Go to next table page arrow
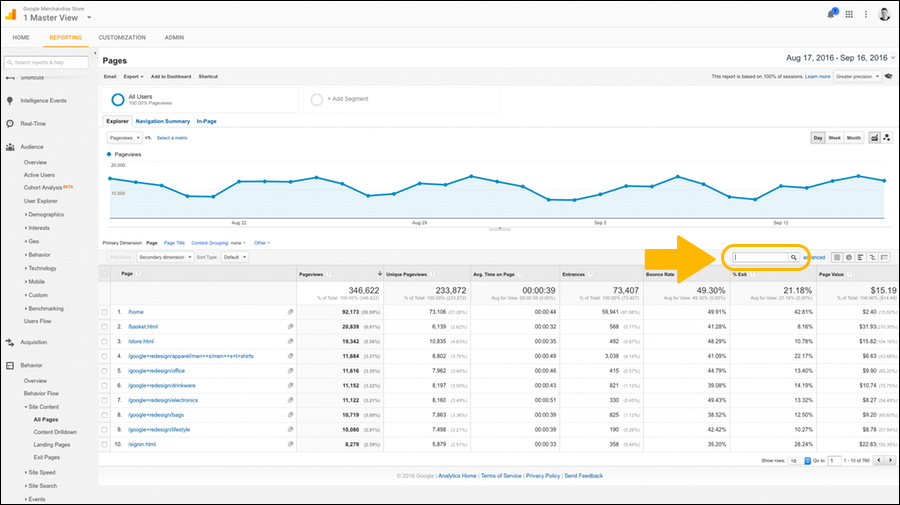The width and height of the screenshot is (900, 505). [890, 460]
